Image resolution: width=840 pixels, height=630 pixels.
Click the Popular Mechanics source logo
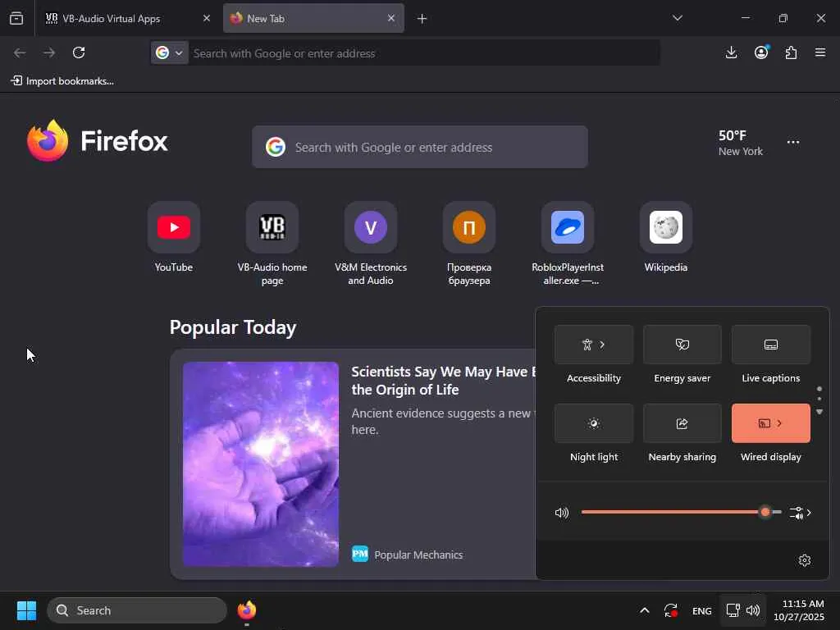click(x=360, y=554)
